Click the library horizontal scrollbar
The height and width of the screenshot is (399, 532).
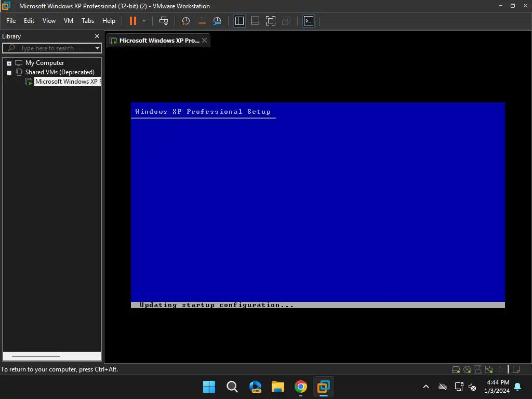point(36,356)
